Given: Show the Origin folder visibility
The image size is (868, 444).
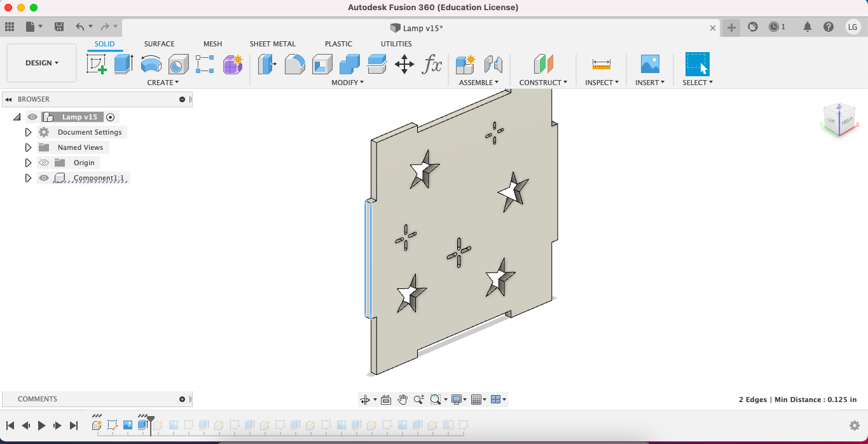Looking at the screenshot, I should 43,162.
